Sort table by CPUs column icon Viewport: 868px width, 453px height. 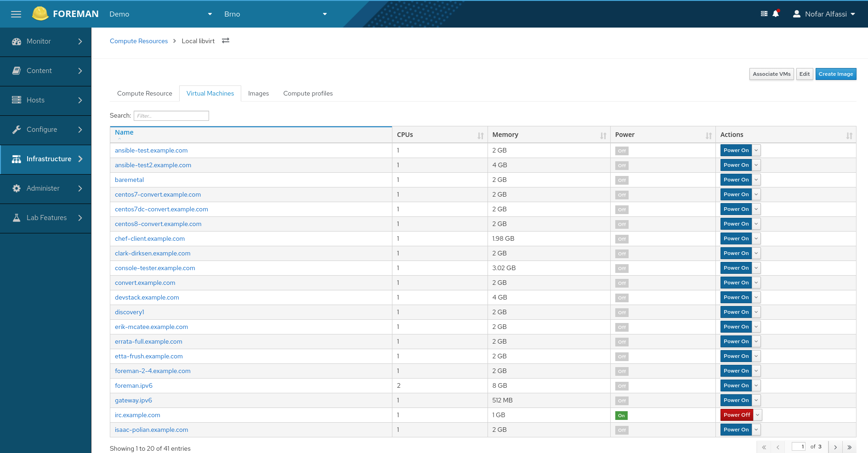point(481,136)
